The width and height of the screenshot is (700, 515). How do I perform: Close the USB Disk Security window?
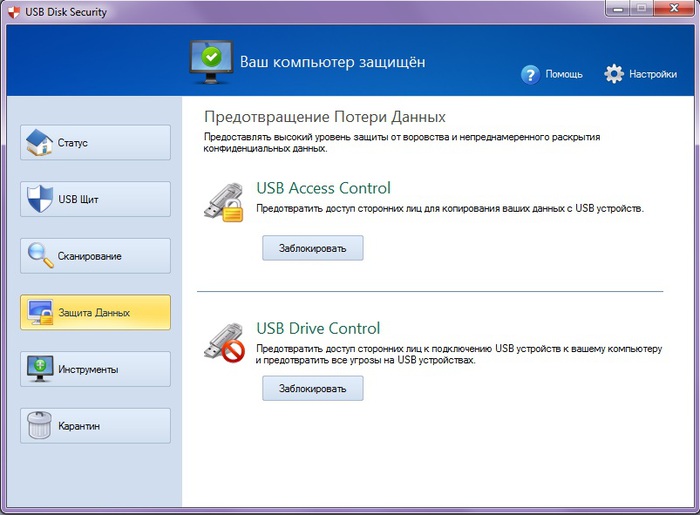[675, 9]
